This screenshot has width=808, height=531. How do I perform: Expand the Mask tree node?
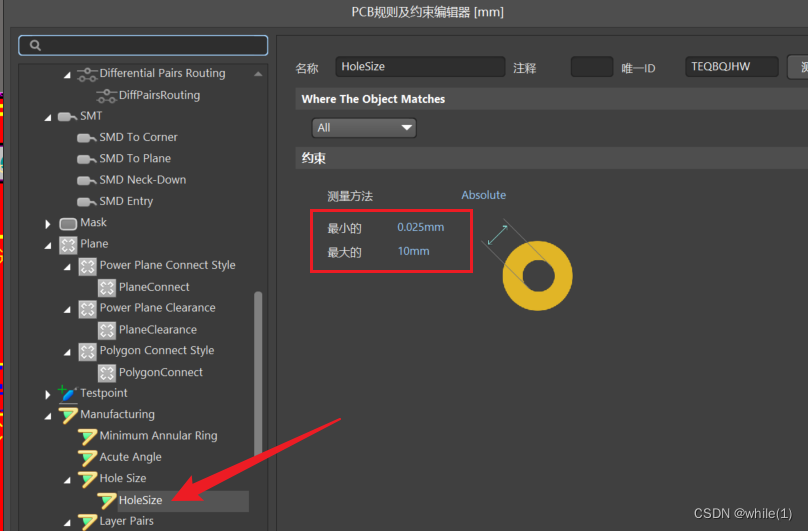(x=47, y=223)
